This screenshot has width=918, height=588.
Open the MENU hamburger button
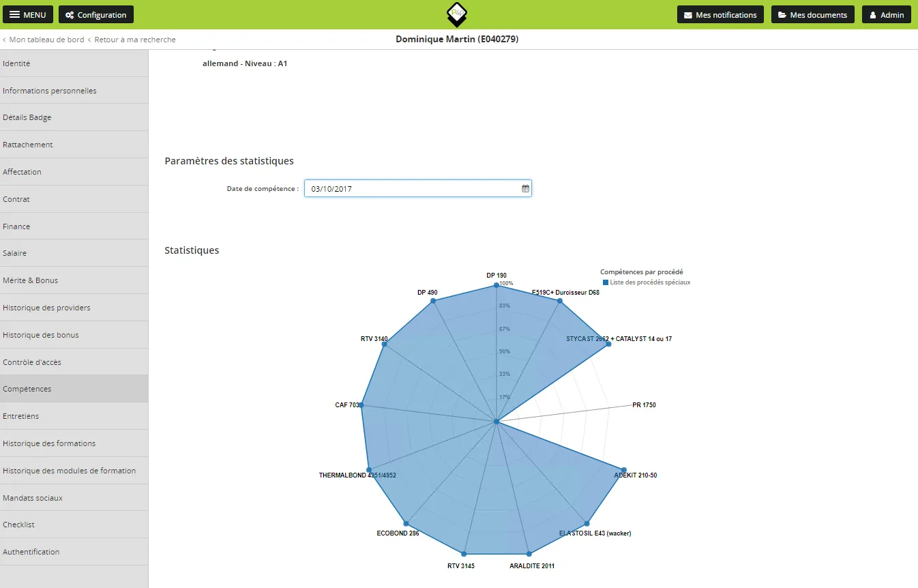point(28,14)
